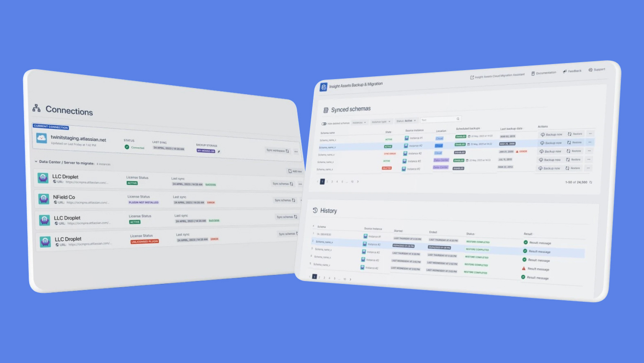The image size is (644, 363).
Task: Open the Status: Active filter dropdown
Action: [x=406, y=121]
